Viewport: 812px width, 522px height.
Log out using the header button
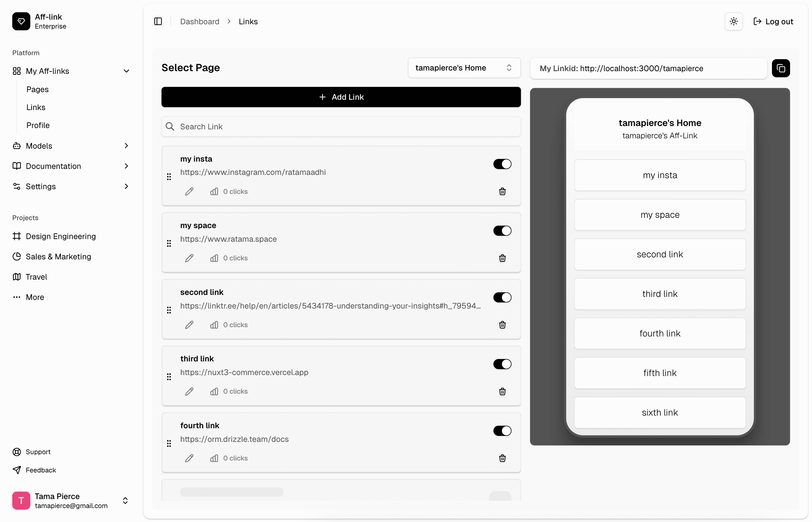coord(774,21)
